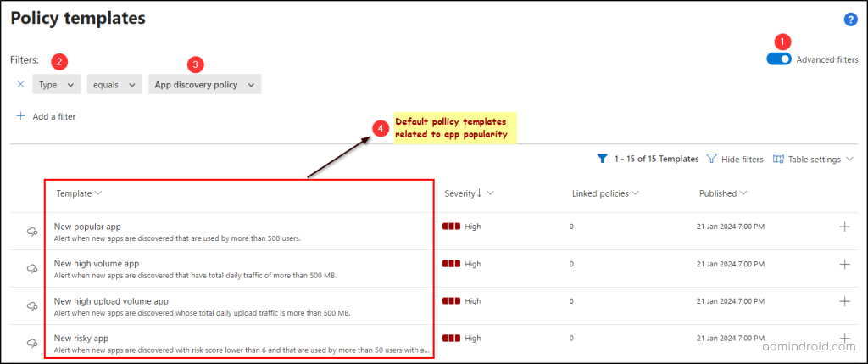The image size is (868, 364).
Task: Click High severity indicator for New high upload volume app
Action: pos(462,301)
